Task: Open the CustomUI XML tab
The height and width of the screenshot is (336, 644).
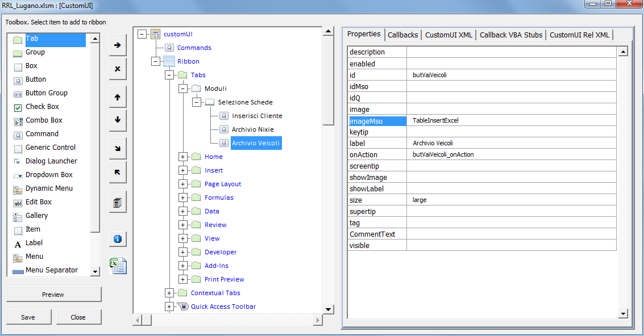Action: [x=448, y=35]
